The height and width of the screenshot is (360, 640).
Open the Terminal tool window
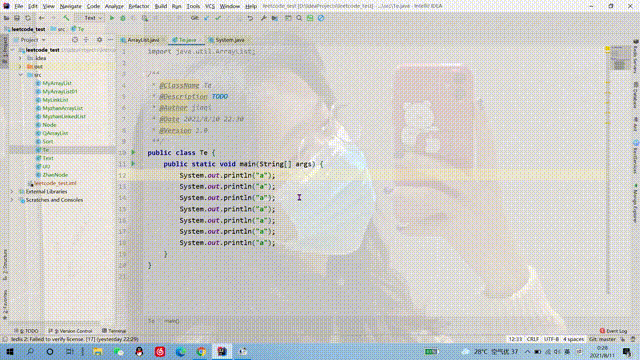[114, 331]
